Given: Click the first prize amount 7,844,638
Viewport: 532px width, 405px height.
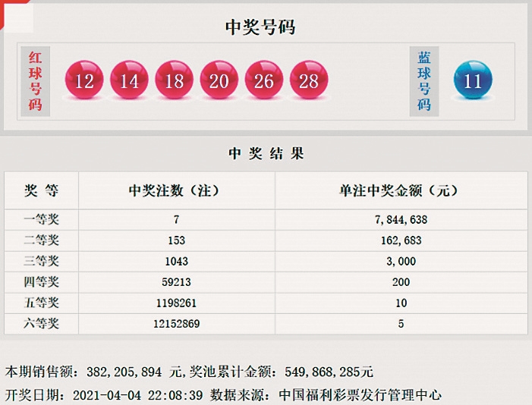Looking at the screenshot, I should pos(401,219).
